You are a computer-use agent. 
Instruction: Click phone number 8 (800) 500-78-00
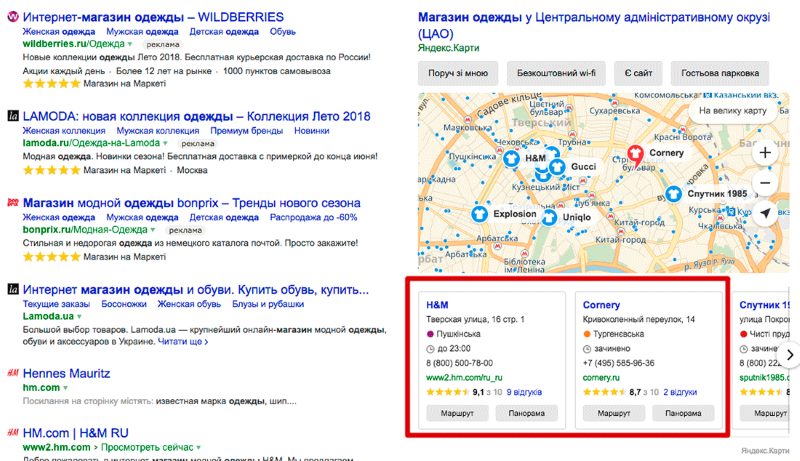pos(459,363)
